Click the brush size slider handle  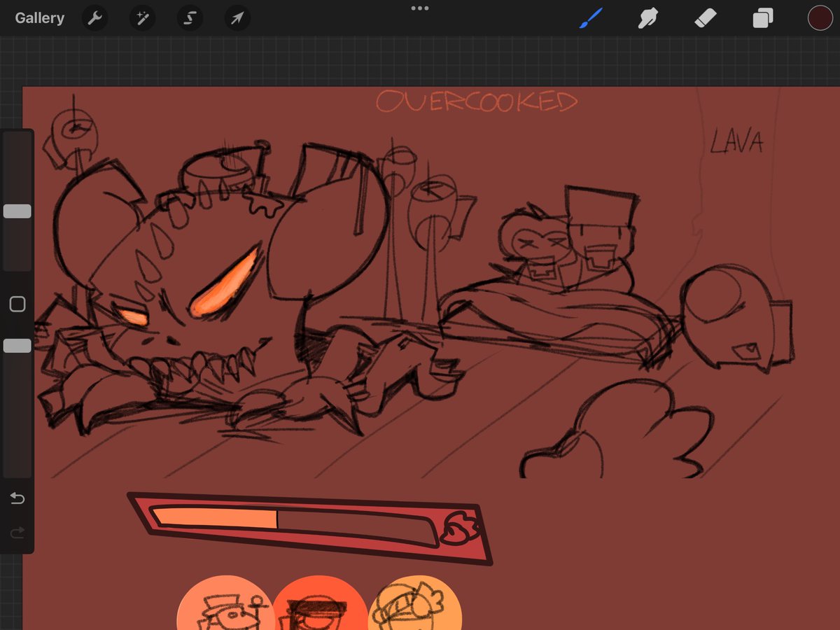click(17, 211)
